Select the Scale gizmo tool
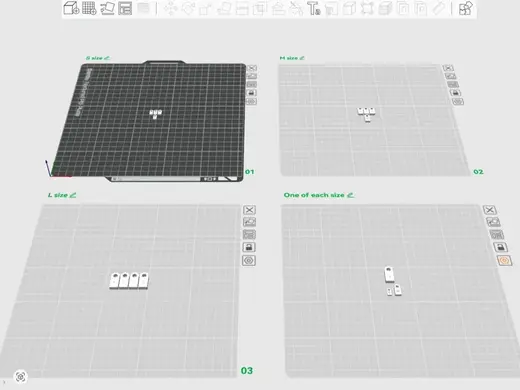The image size is (520, 390). click(x=206, y=9)
